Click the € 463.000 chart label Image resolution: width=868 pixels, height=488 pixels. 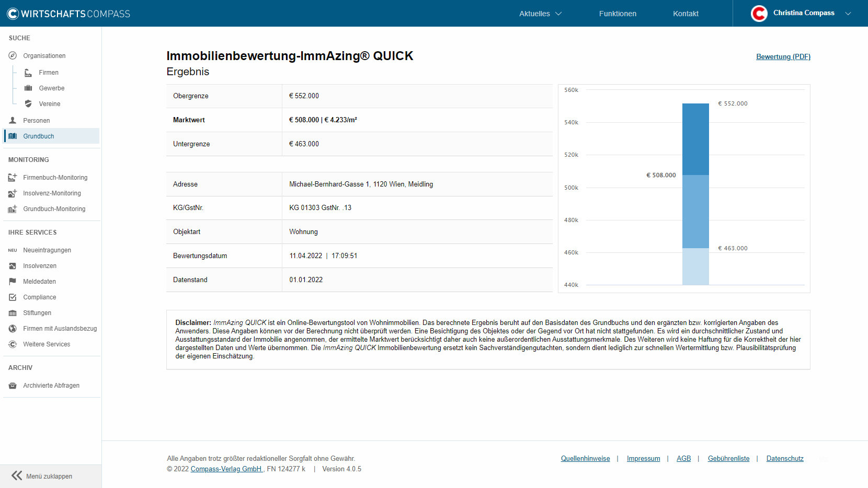pos(733,248)
